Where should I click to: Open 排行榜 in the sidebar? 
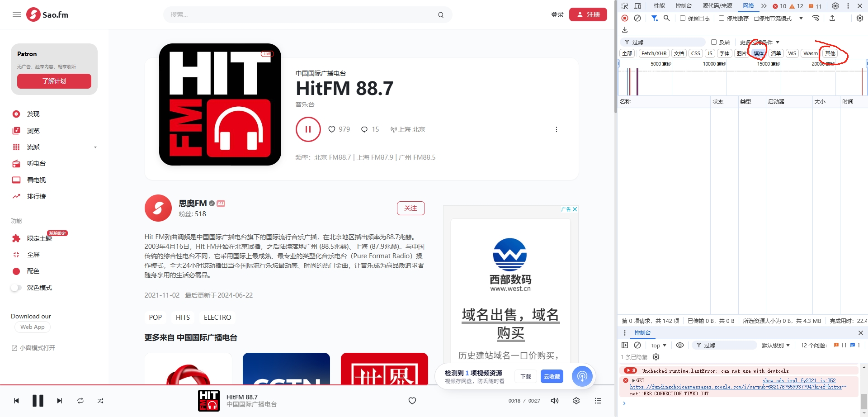coord(36,196)
